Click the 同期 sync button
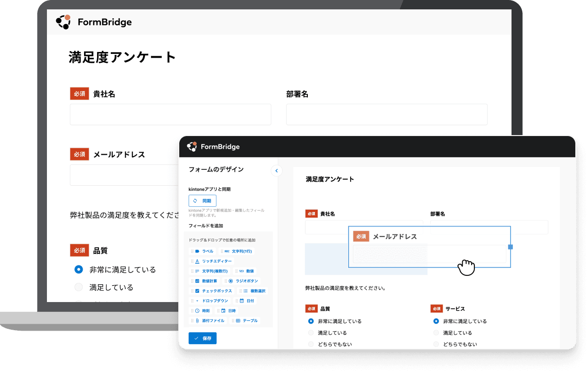588x371 pixels. click(202, 201)
